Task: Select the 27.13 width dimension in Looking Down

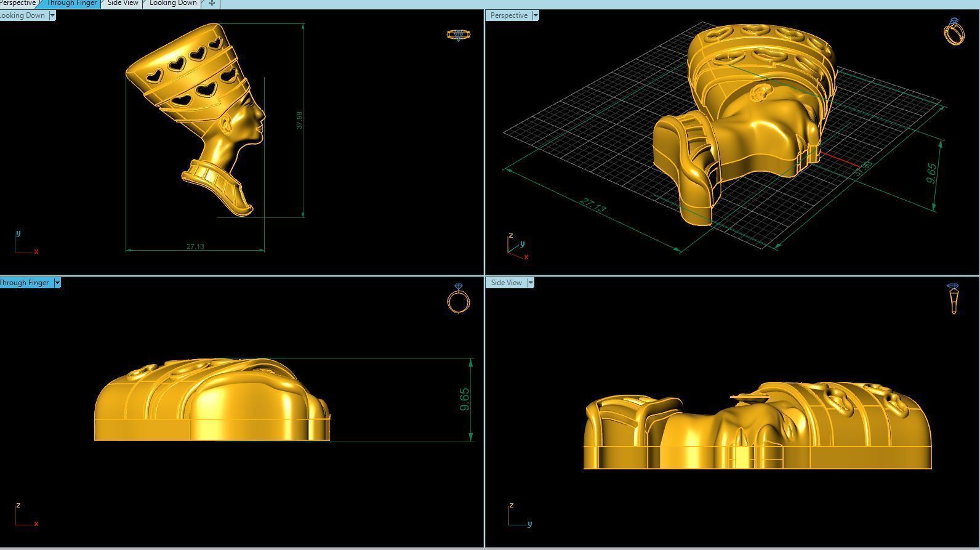Action: [x=195, y=246]
